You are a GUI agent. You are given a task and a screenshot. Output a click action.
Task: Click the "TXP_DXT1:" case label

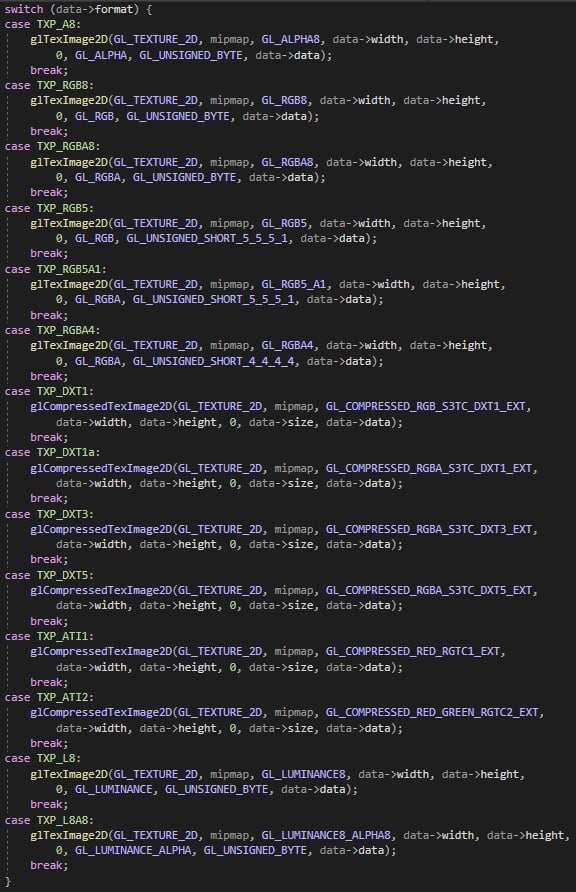click(65, 391)
